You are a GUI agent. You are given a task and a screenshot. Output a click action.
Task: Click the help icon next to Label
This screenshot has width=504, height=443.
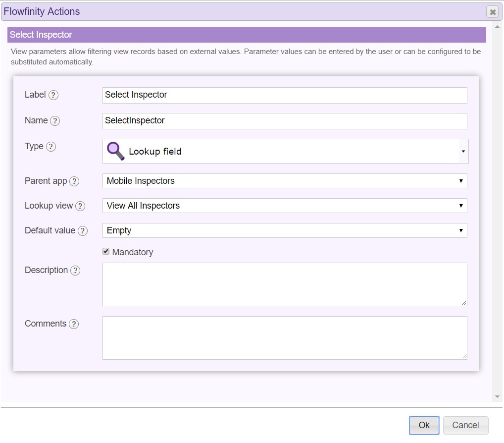tap(53, 95)
